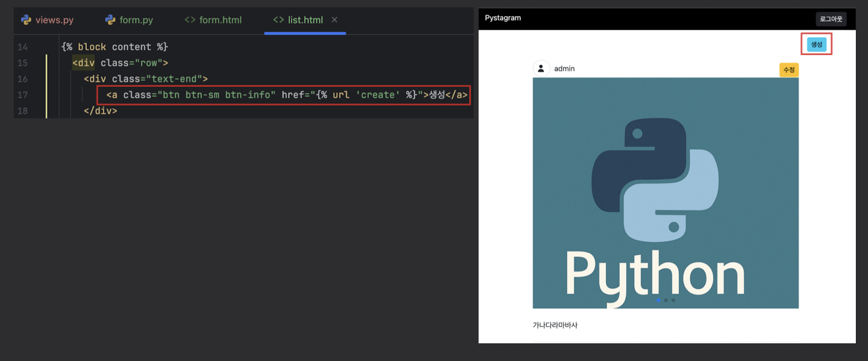
Task: Click the post caption 가나다라마바사
Action: [555, 325]
